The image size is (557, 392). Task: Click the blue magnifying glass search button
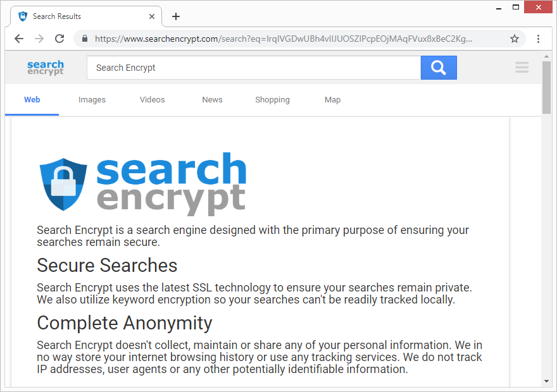(439, 68)
